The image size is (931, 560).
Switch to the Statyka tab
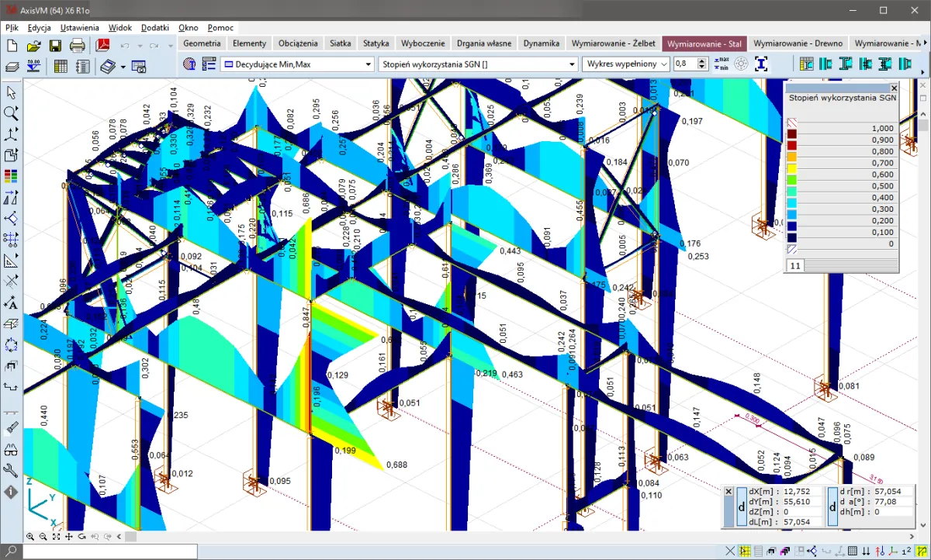point(376,43)
